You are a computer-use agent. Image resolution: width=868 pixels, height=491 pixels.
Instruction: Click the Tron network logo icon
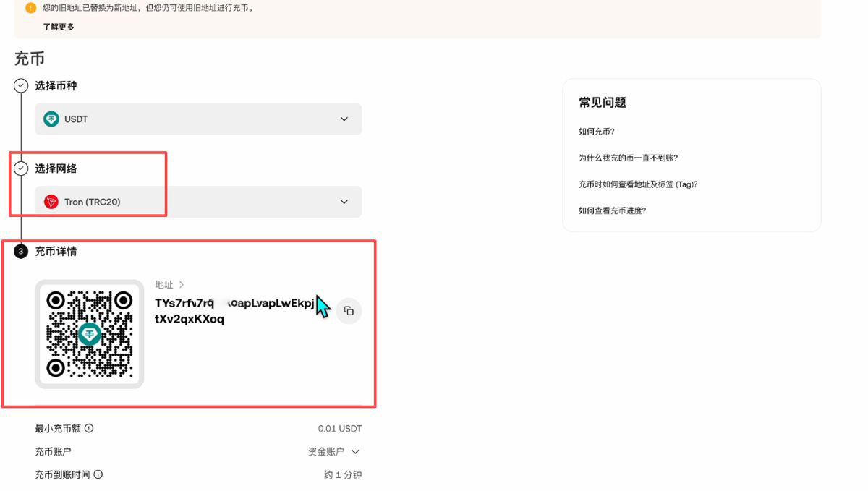pos(51,202)
